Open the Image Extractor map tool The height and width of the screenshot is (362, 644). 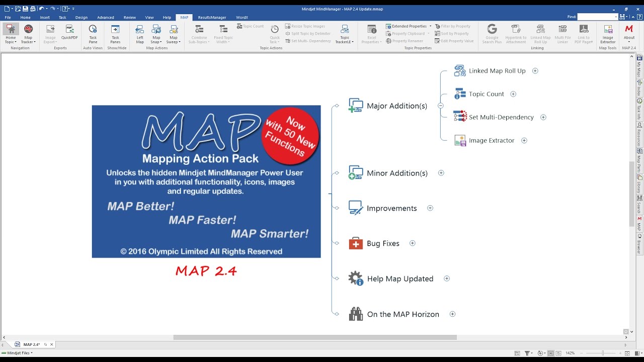608,34
